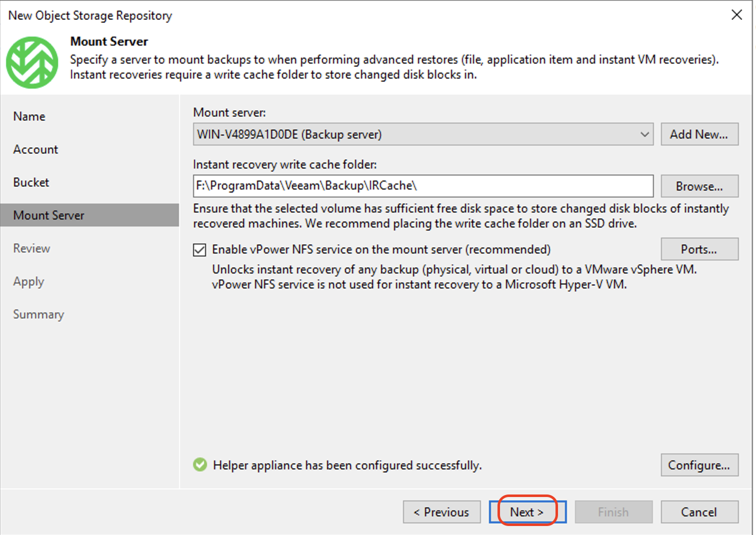Click Configure... for helper appliance
This screenshot has width=756, height=535.
click(x=699, y=465)
